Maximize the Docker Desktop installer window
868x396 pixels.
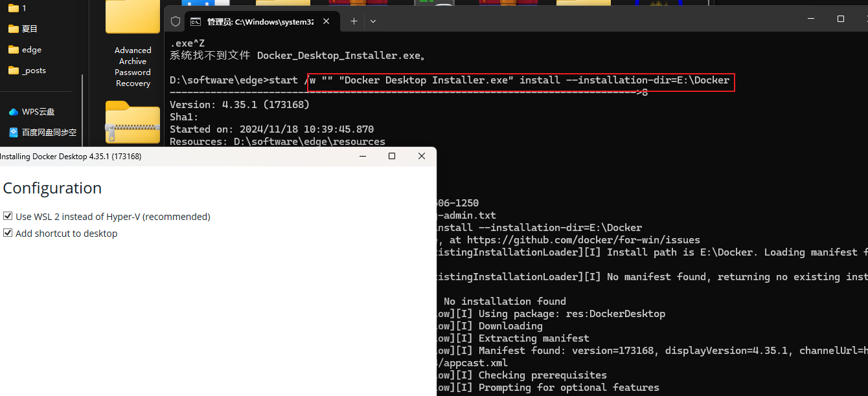pos(392,156)
